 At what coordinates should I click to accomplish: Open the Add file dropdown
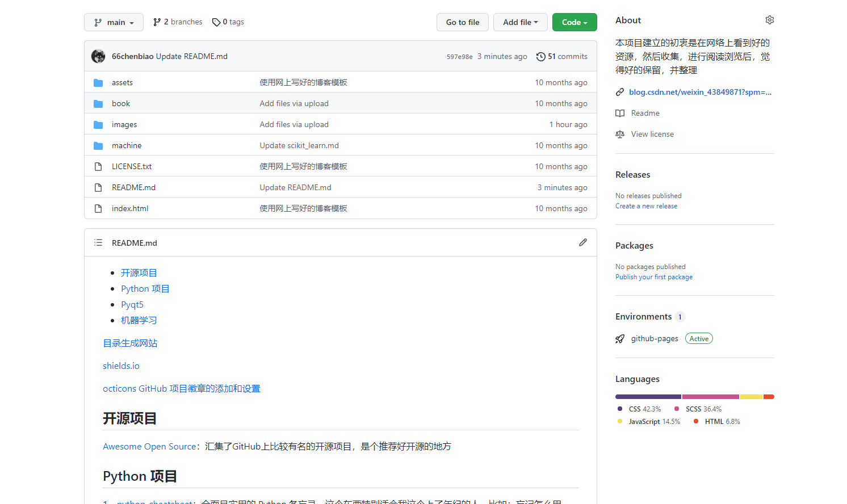pos(520,22)
